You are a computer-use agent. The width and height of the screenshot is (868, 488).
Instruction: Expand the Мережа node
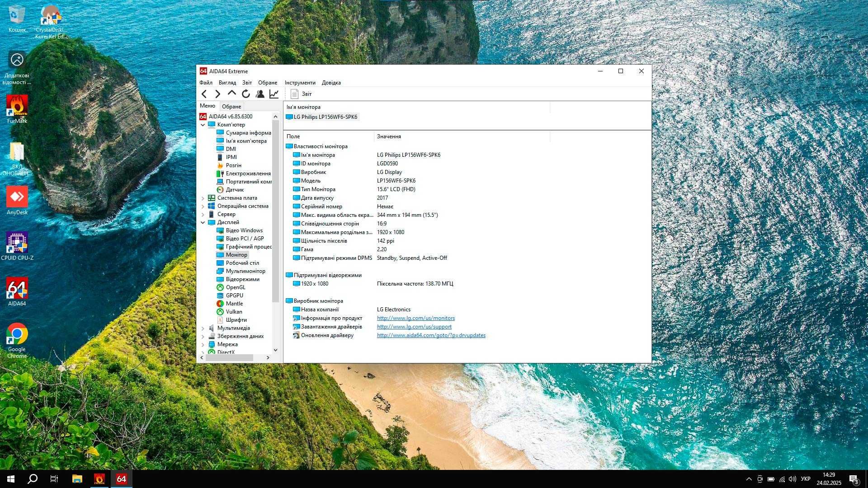click(203, 344)
